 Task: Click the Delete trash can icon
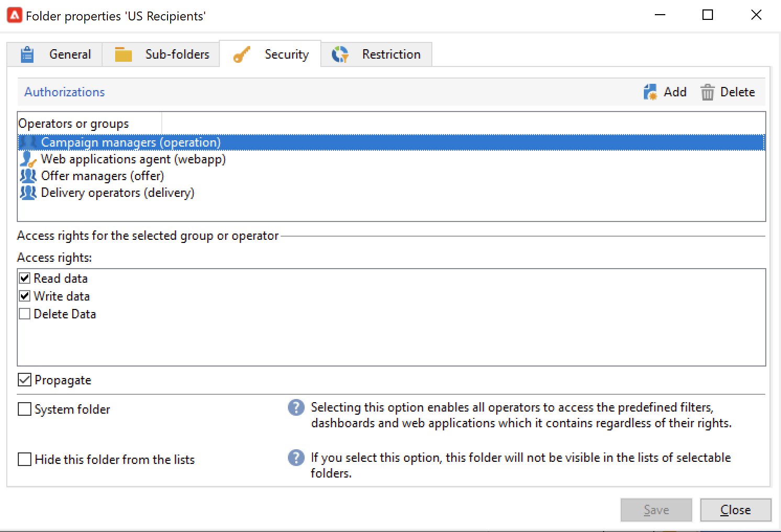[707, 92]
